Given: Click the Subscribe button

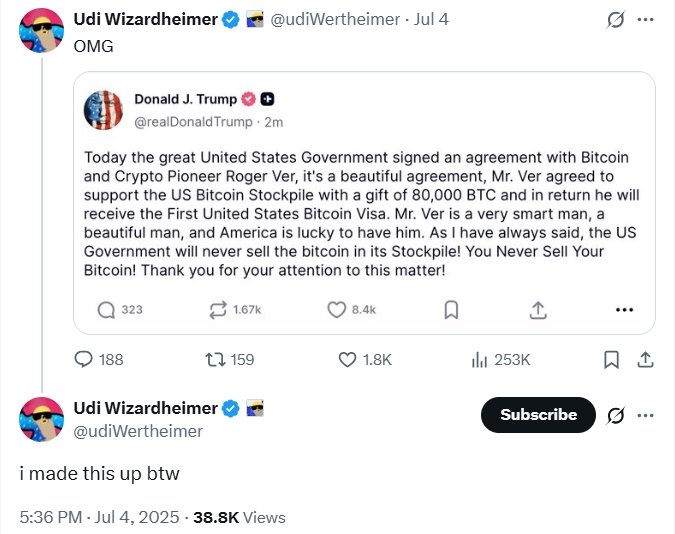Looking at the screenshot, I should coord(538,414).
